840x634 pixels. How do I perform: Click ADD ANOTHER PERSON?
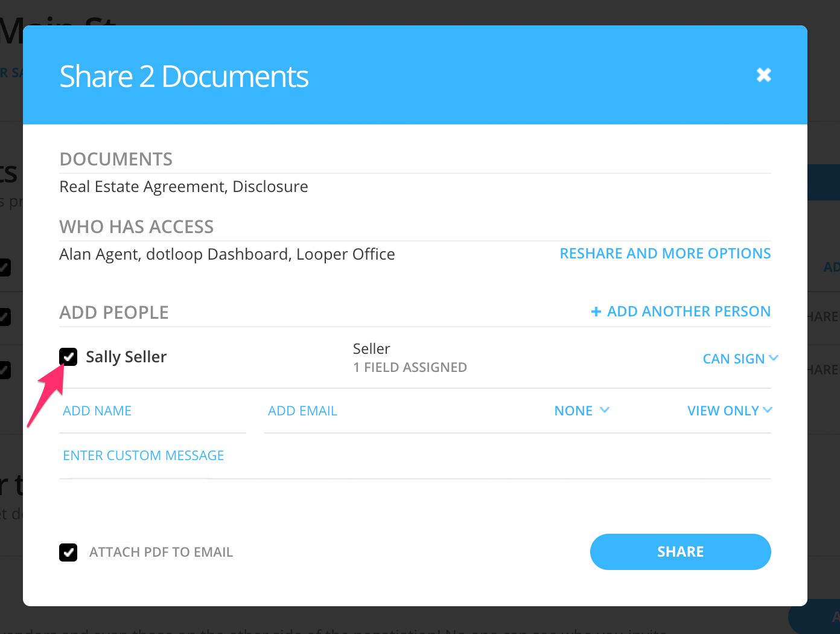click(x=688, y=311)
